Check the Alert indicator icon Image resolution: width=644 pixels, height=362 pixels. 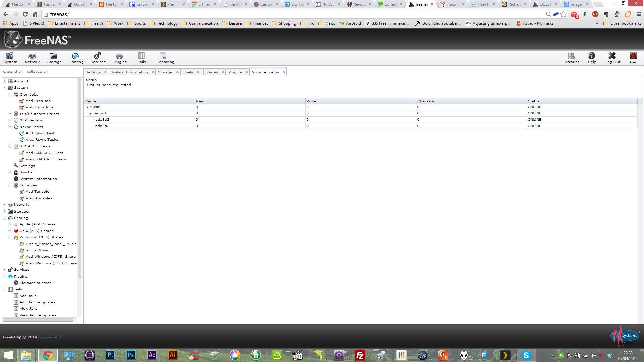[x=633, y=58]
